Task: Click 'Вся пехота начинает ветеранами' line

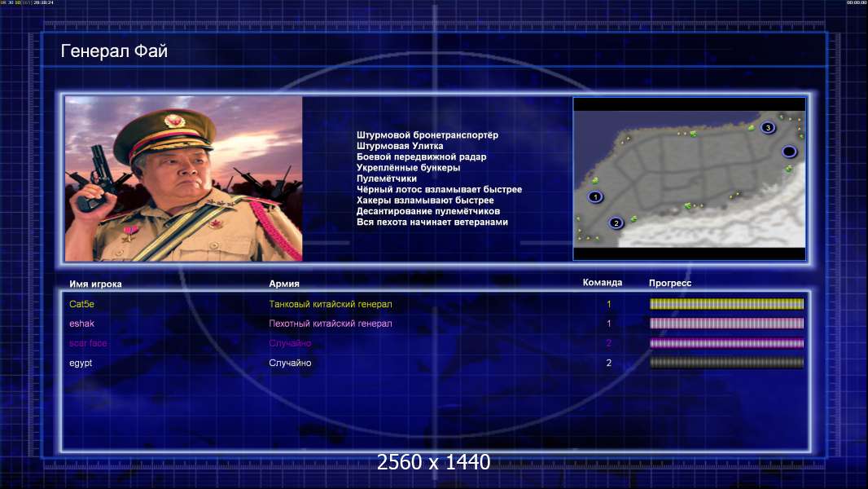Action: [x=432, y=222]
